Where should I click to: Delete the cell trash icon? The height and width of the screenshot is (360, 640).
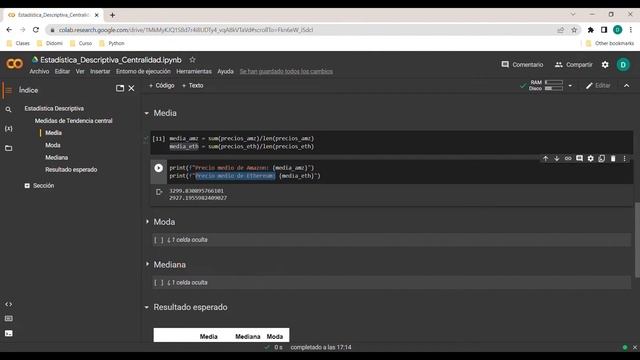click(x=613, y=158)
